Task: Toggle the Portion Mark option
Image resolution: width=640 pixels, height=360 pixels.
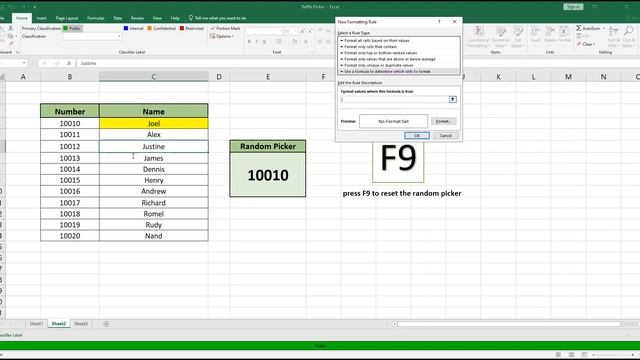Action: pyautogui.click(x=225, y=28)
